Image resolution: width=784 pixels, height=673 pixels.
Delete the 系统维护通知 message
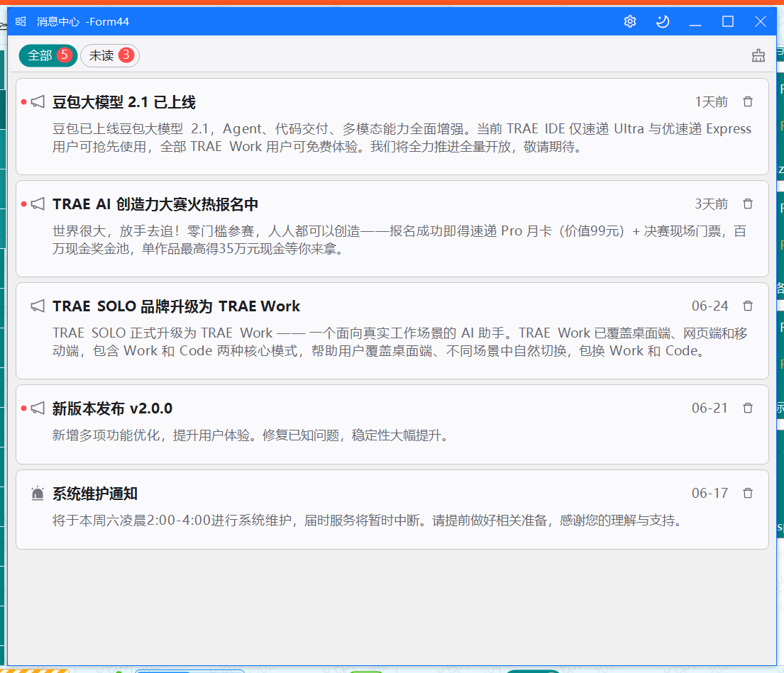click(x=748, y=493)
